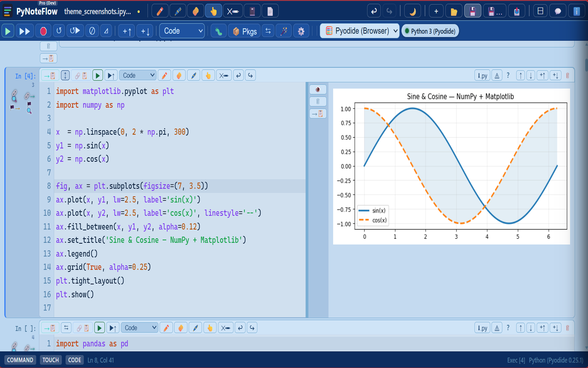Click the COMMAND mode indicator in status bar
The image size is (588, 368).
click(x=20, y=360)
